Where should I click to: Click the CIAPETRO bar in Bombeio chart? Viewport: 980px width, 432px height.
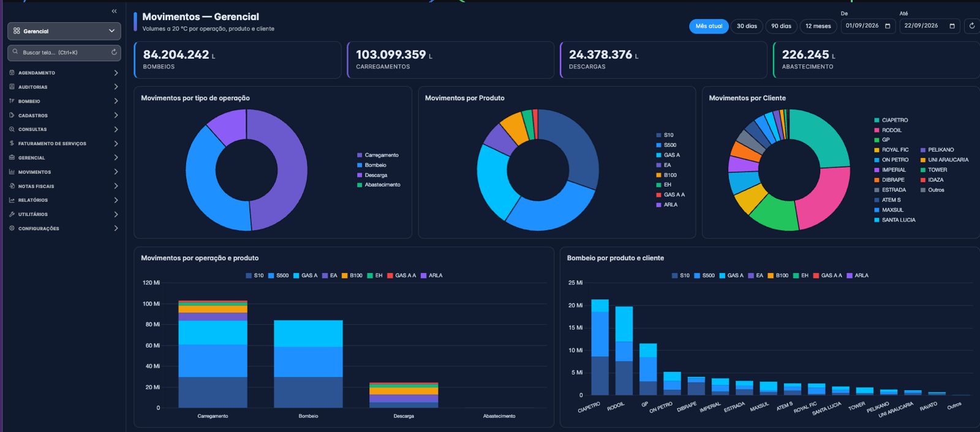click(600, 347)
